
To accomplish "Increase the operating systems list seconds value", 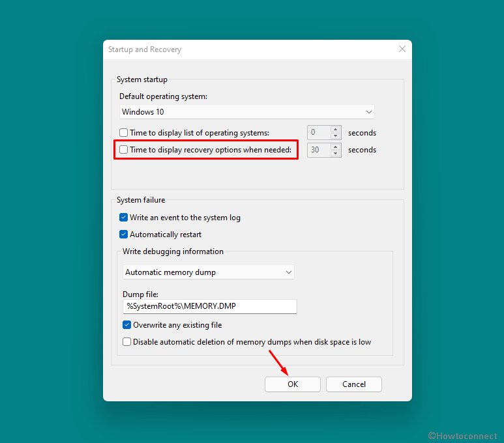I will 336,129.
